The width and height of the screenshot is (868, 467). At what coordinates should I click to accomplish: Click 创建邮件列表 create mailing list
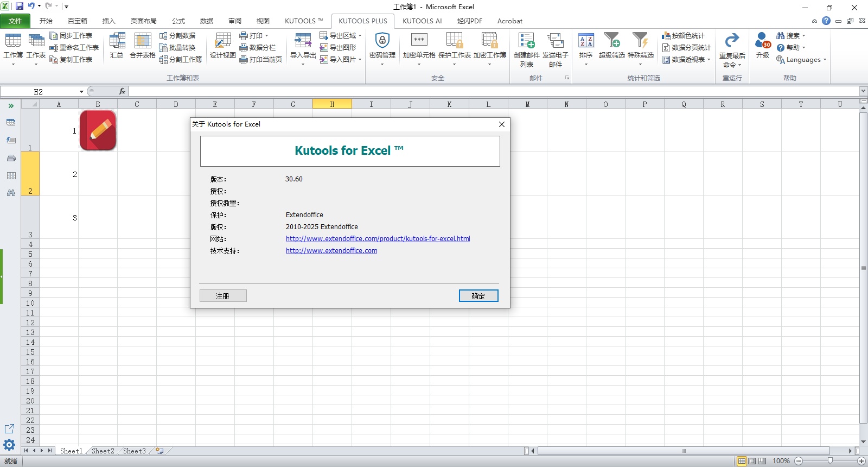coord(527,50)
